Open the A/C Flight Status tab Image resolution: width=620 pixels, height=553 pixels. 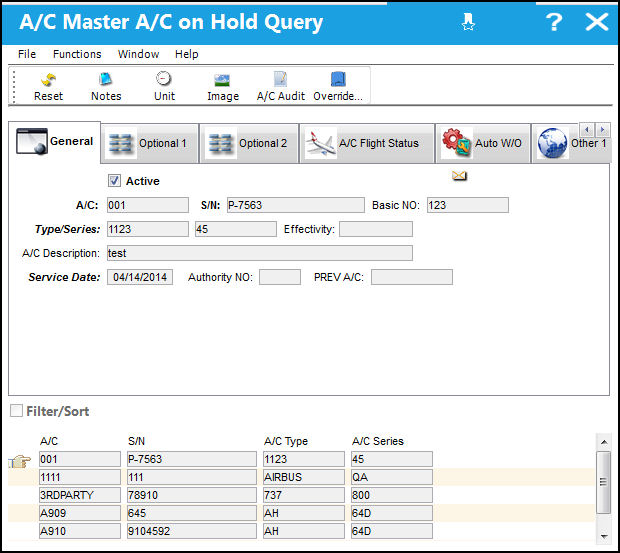tap(367, 143)
